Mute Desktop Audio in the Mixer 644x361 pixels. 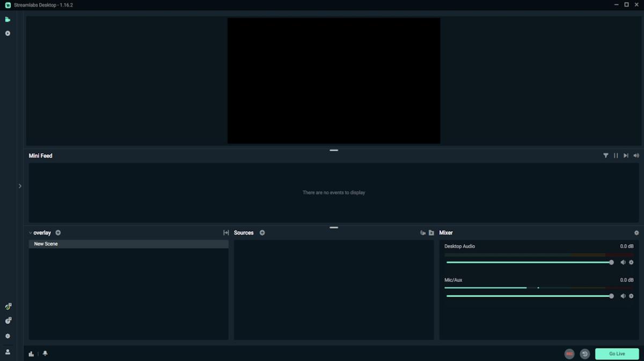coord(623,262)
